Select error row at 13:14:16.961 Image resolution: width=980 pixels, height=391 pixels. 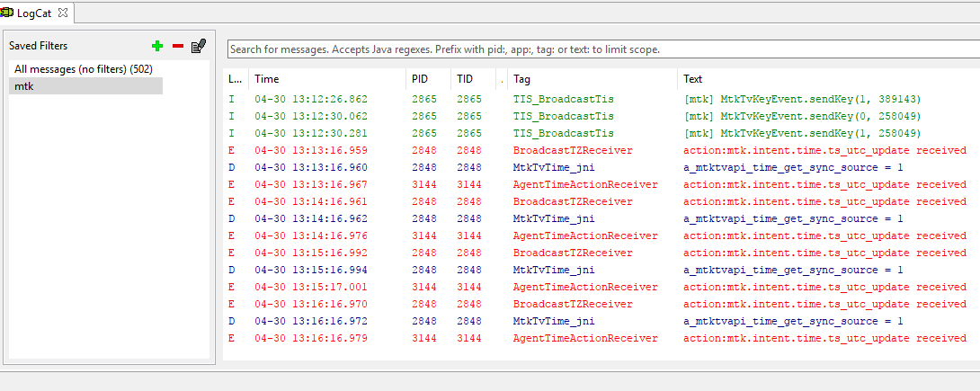pos(601,201)
